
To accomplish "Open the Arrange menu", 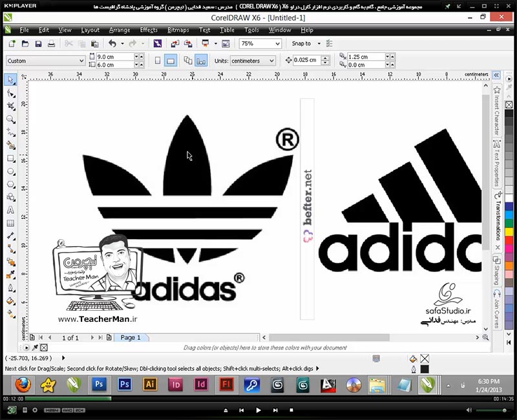I will click(120, 30).
